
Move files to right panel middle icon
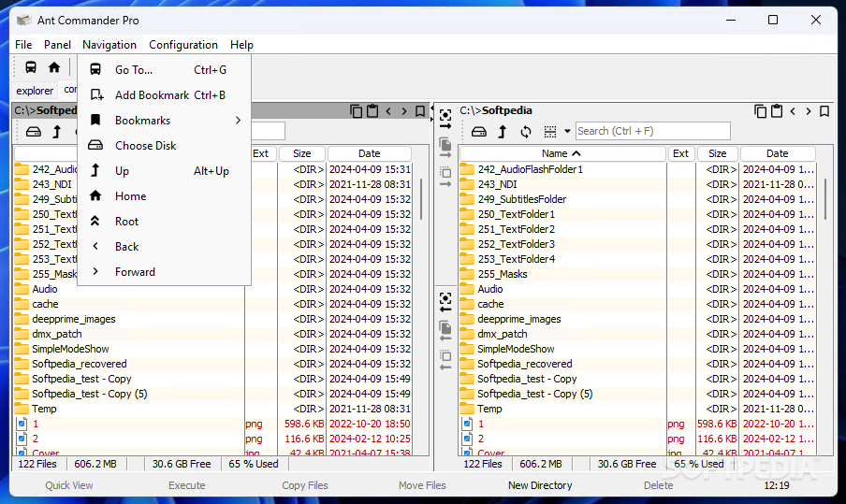445,177
